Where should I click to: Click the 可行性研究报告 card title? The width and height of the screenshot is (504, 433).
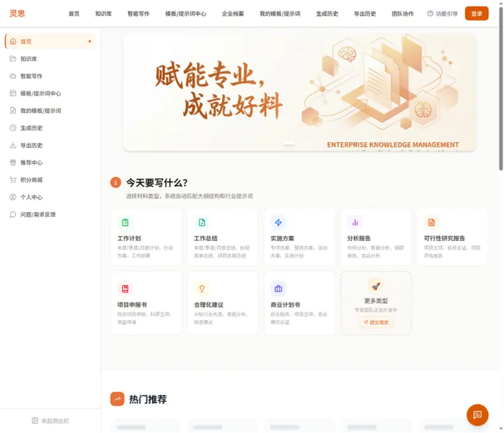click(444, 238)
